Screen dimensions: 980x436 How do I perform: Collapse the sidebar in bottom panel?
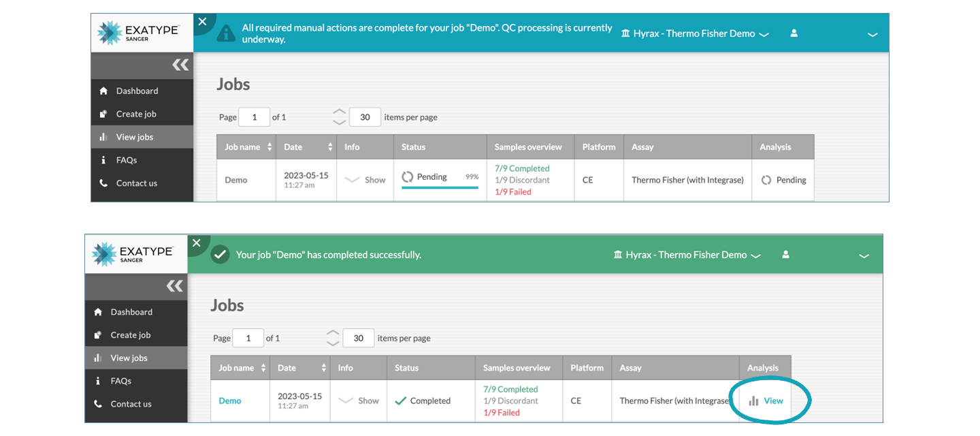175,286
